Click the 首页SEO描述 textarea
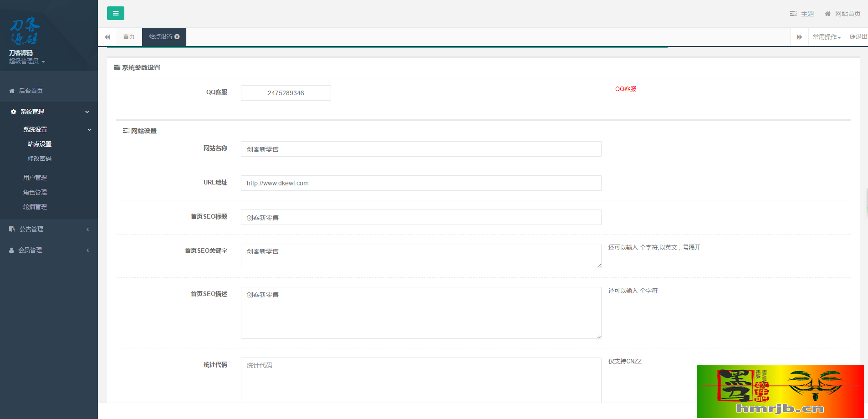The width and height of the screenshot is (868, 419). click(421, 313)
